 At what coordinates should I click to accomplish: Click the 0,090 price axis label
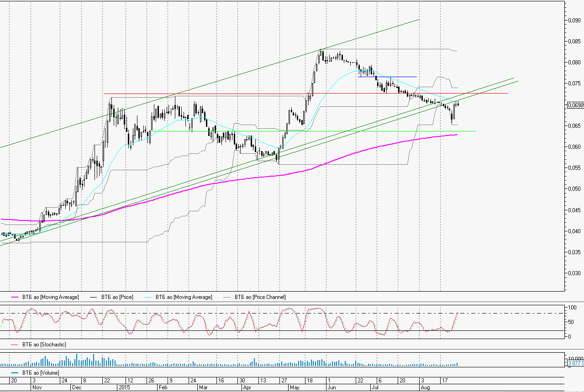573,21
